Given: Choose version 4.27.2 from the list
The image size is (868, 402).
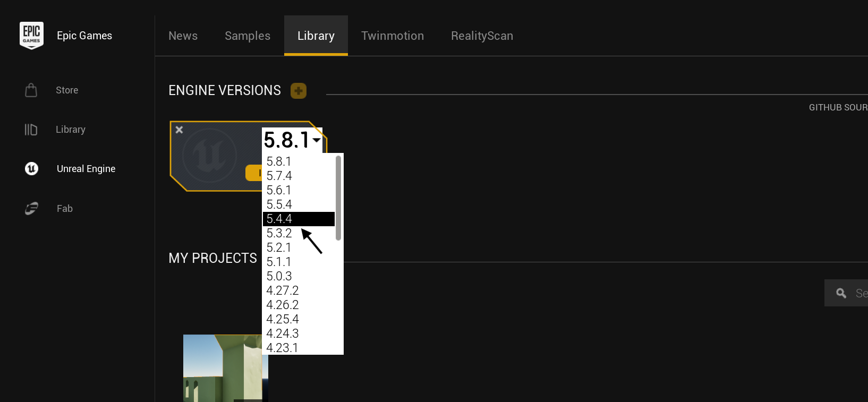Looking at the screenshot, I should coord(299,290).
